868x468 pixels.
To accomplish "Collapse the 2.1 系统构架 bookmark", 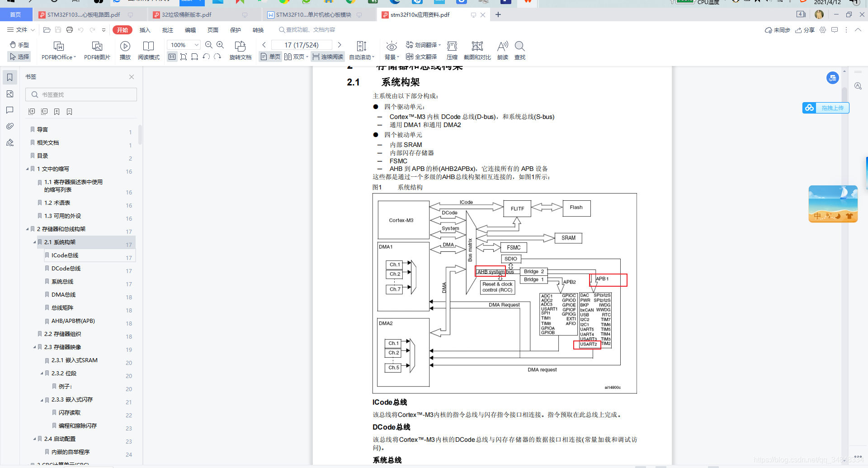I will click(34, 242).
